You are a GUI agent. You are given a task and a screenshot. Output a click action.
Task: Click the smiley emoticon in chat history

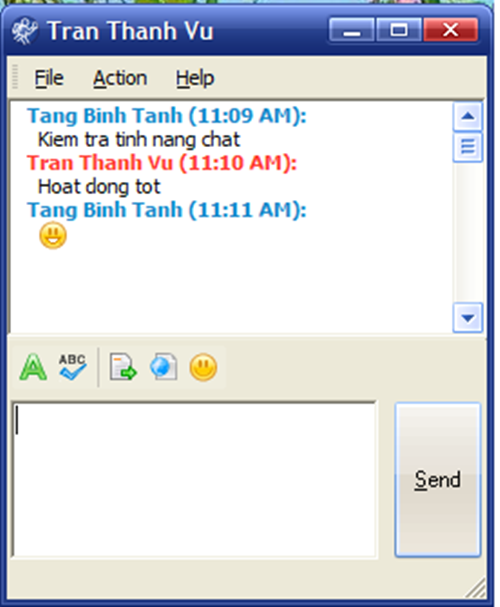(x=53, y=235)
